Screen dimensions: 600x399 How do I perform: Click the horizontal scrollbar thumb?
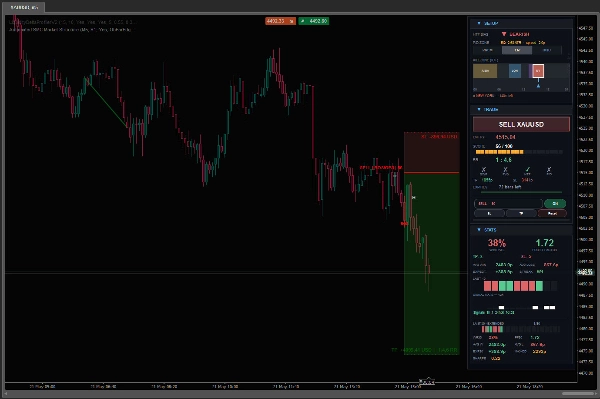pyautogui.click(x=577, y=393)
